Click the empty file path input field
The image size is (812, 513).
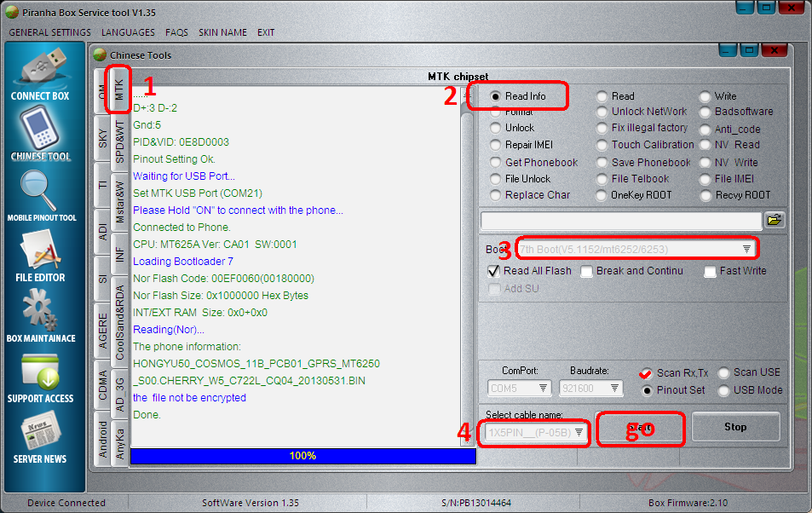[x=620, y=221]
